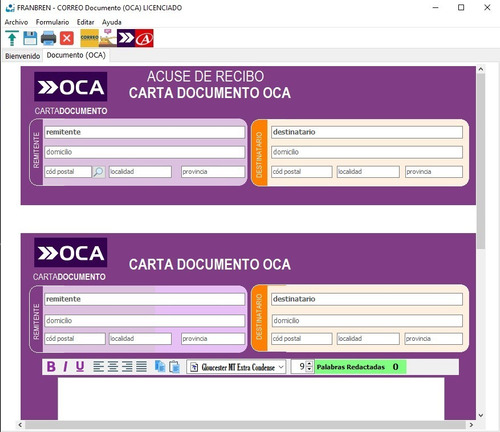
Task: Click the lower carta remitente cód postal field
Action: (75, 339)
